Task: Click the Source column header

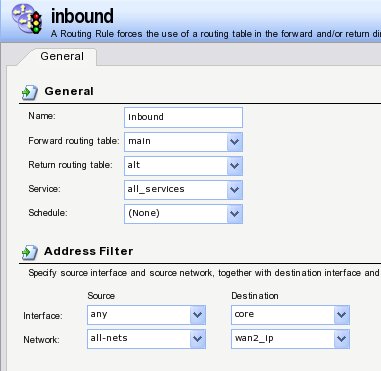Action: [101, 296]
